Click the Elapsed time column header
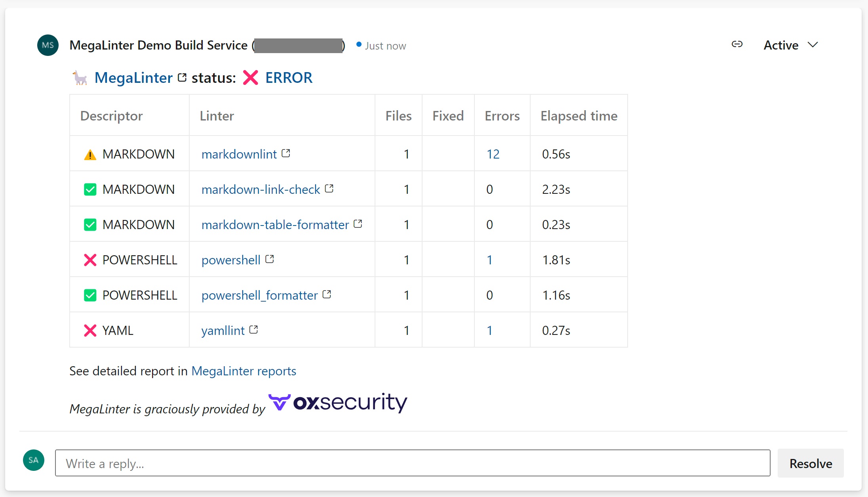868x497 pixels. coord(579,116)
